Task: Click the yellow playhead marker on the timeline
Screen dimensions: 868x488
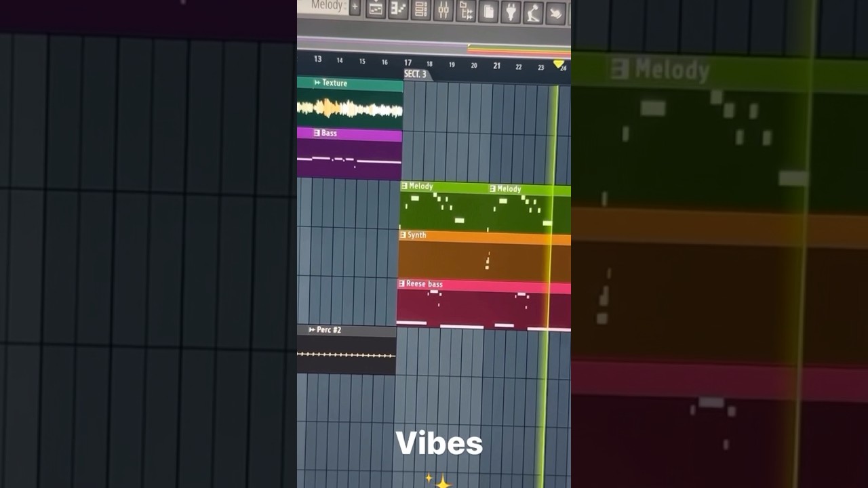Action: 558,64
